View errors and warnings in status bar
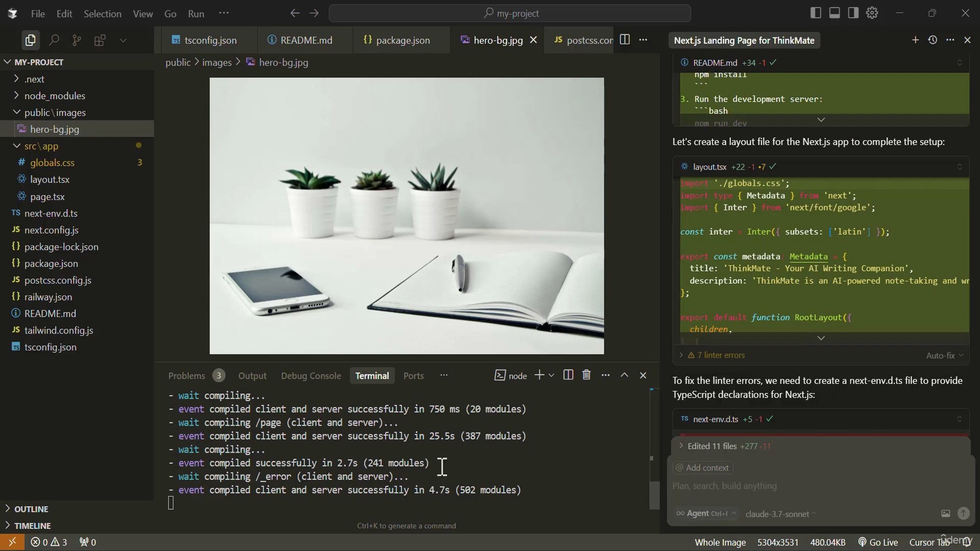 (49, 542)
